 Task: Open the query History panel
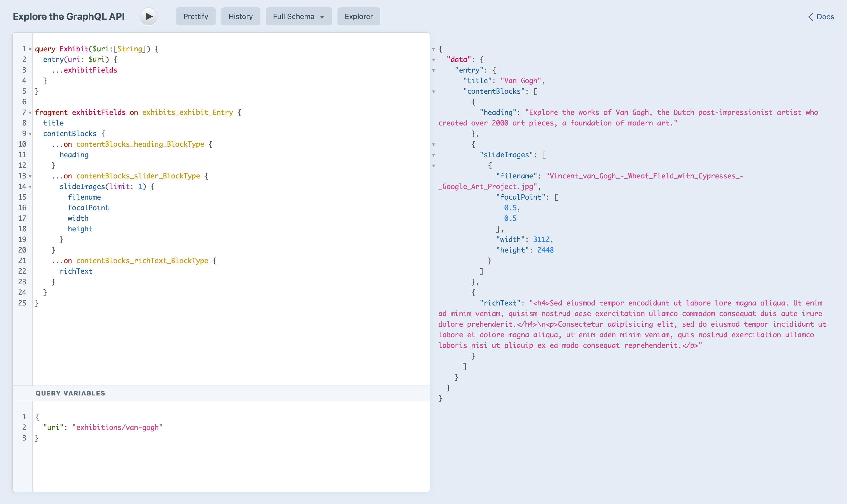coord(240,16)
